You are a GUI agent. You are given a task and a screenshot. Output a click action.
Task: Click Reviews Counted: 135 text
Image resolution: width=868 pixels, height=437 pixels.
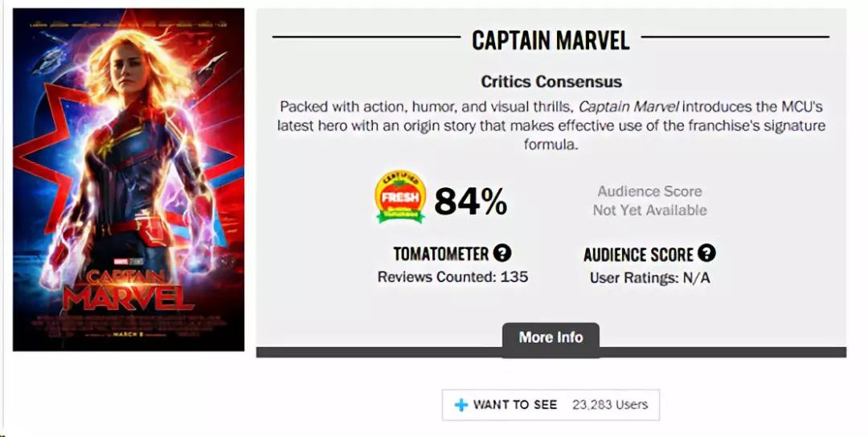pyautogui.click(x=452, y=278)
